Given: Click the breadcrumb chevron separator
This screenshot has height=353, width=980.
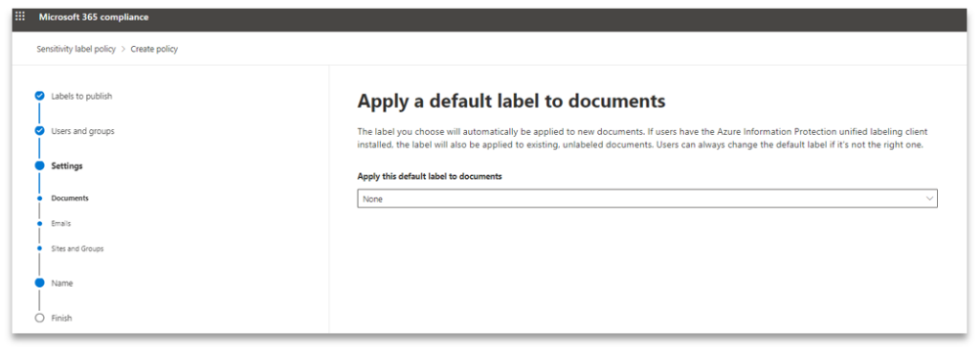Looking at the screenshot, I should click(123, 50).
